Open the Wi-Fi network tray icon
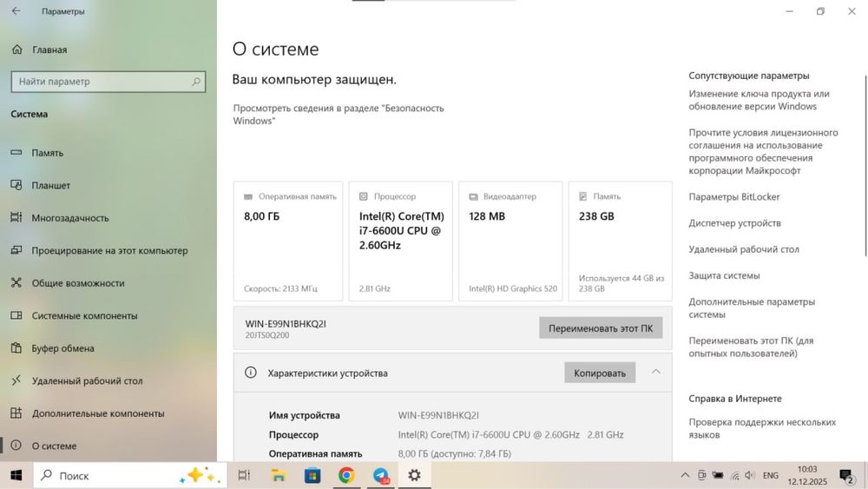The image size is (868, 489). click(734, 475)
